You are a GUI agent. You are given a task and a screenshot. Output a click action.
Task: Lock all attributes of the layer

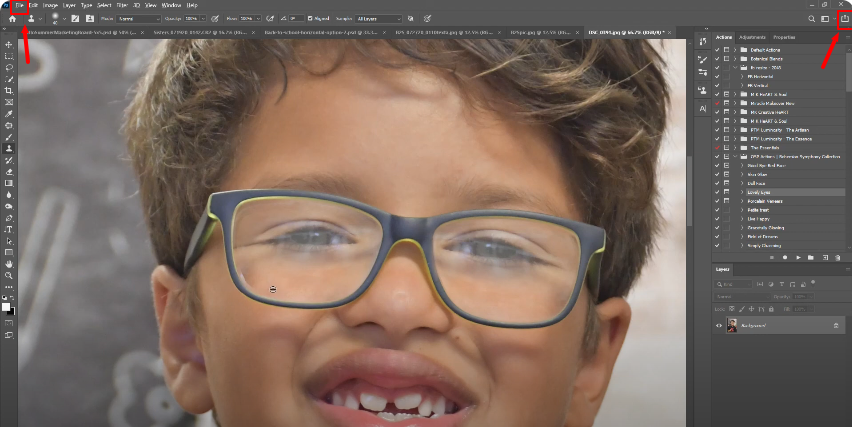pos(771,309)
